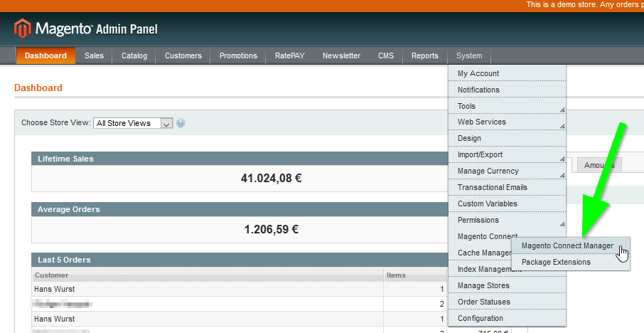This screenshot has height=333, width=644.
Task: Expand the Tools submenu
Action: pos(507,106)
